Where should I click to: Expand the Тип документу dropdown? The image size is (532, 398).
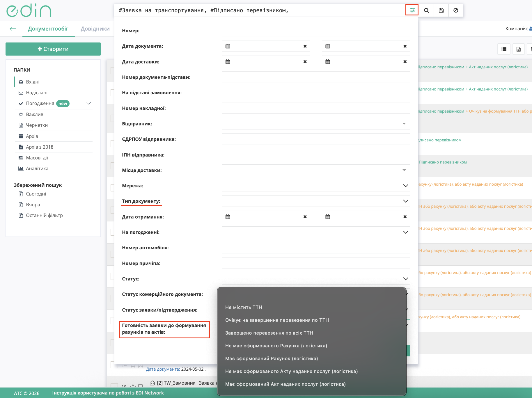coord(405,201)
